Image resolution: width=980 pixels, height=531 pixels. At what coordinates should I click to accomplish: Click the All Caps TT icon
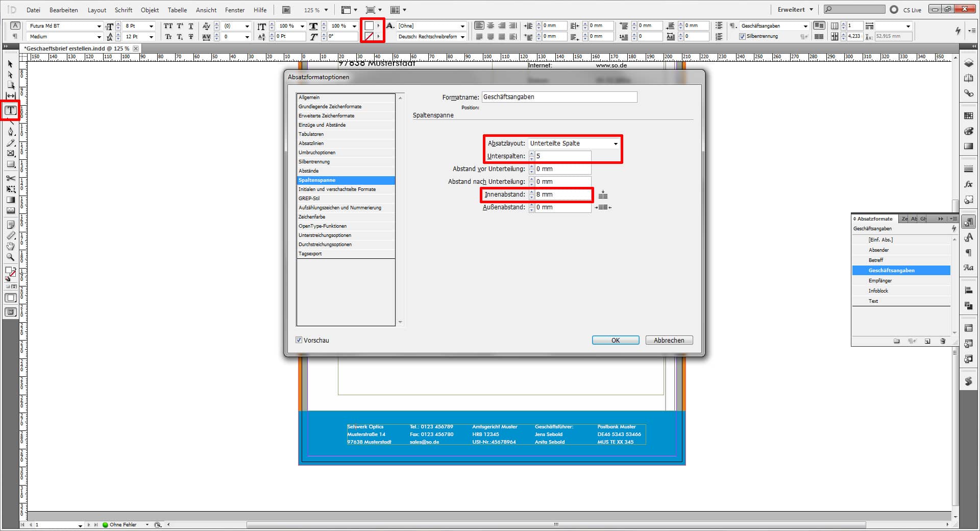tap(168, 26)
